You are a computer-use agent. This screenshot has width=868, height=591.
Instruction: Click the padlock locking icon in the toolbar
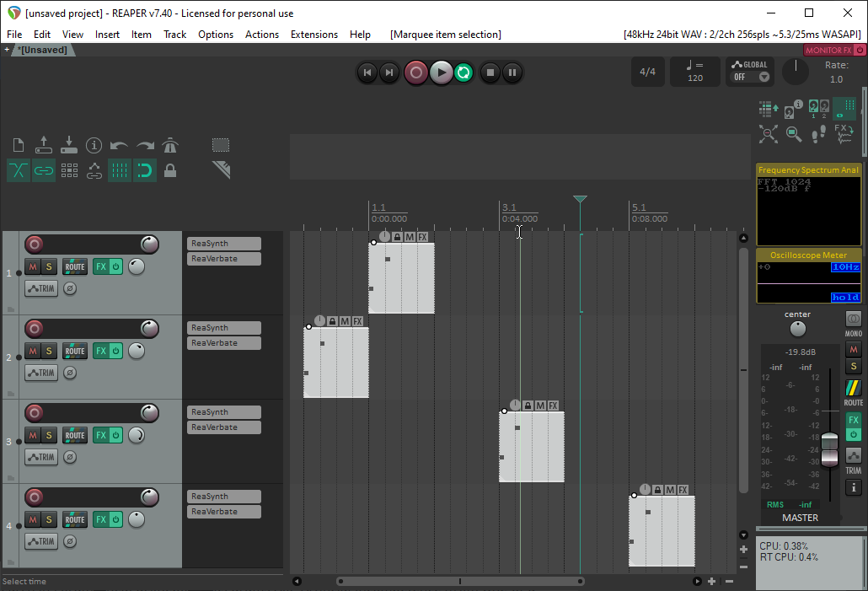pyautogui.click(x=170, y=170)
